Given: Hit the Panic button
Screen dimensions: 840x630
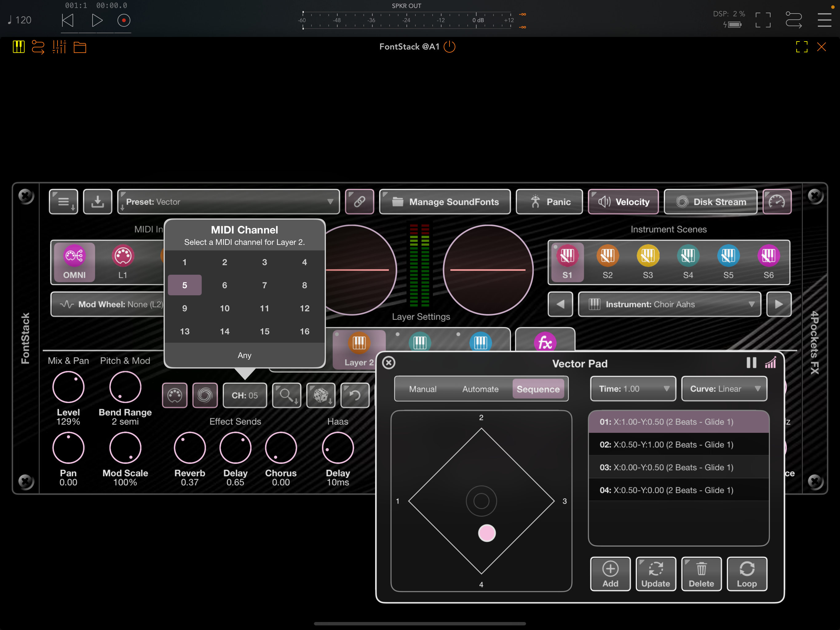Looking at the screenshot, I should [x=549, y=202].
